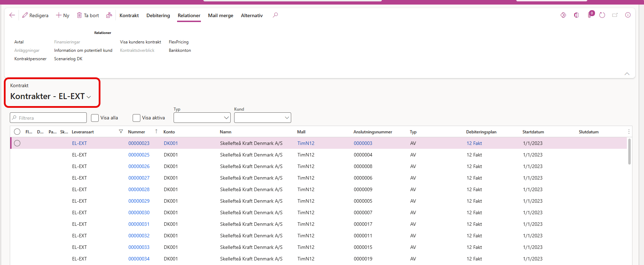Click the Redigera pencil icon

tap(25, 15)
